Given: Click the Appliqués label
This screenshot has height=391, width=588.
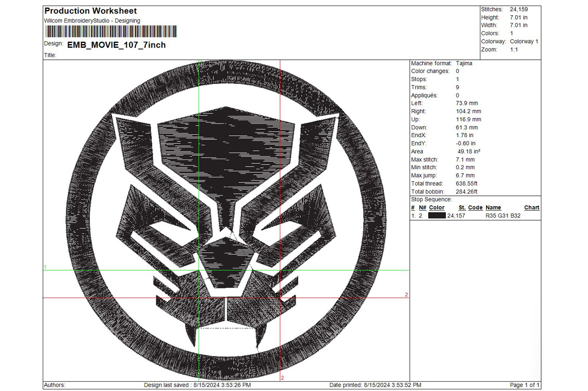Looking at the screenshot, I should point(424,95).
